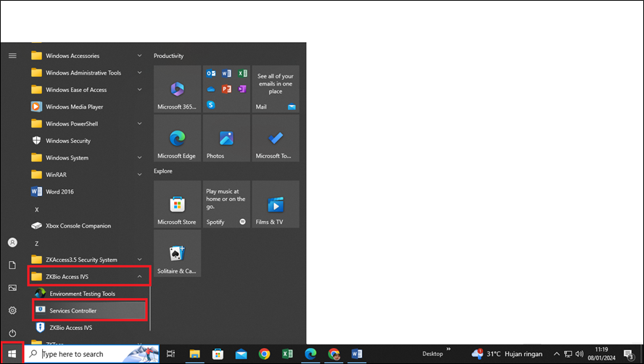Image resolution: width=644 pixels, height=364 pixels.
Task: Open Settings gear in Start sidebar
Action: (12, 310)
